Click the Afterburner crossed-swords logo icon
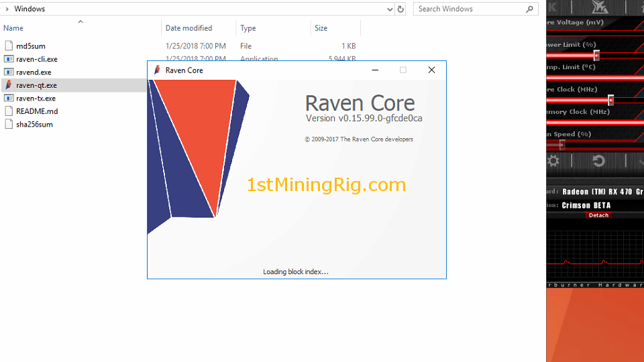644x362 pixels. click(x=599, y=7)
